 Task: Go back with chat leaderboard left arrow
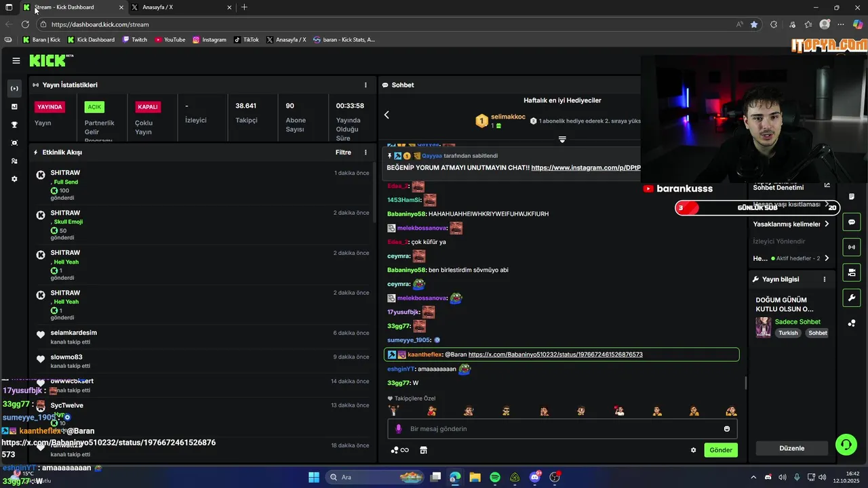387,115
